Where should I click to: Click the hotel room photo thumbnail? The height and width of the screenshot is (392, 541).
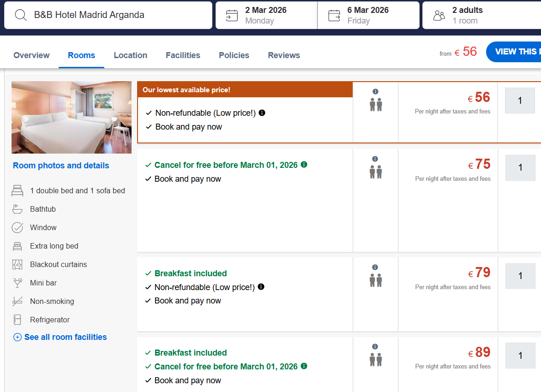click(72, 117)
